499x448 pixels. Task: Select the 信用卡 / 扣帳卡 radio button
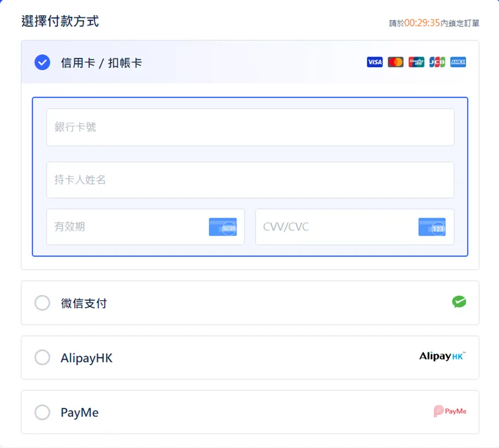42,62
